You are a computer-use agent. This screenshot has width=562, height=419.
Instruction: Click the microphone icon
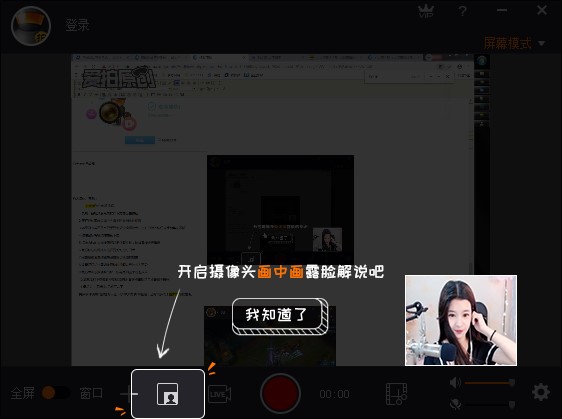456,404
